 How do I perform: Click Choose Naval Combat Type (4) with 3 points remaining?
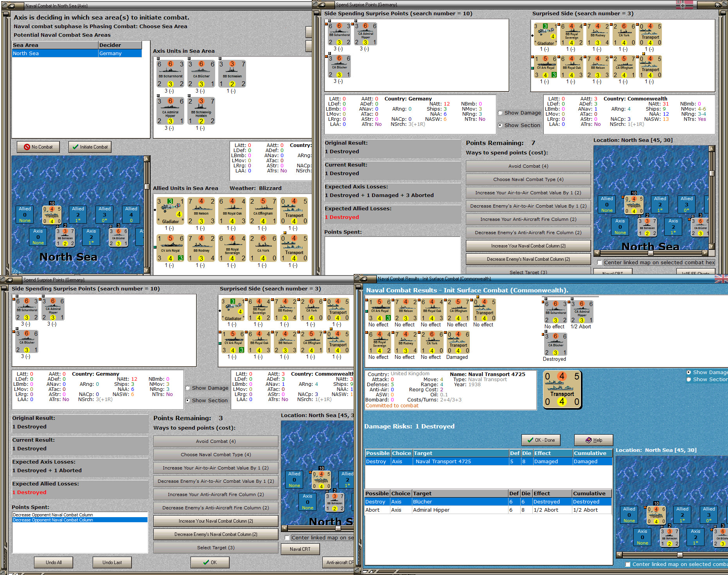tap(216, 455)
